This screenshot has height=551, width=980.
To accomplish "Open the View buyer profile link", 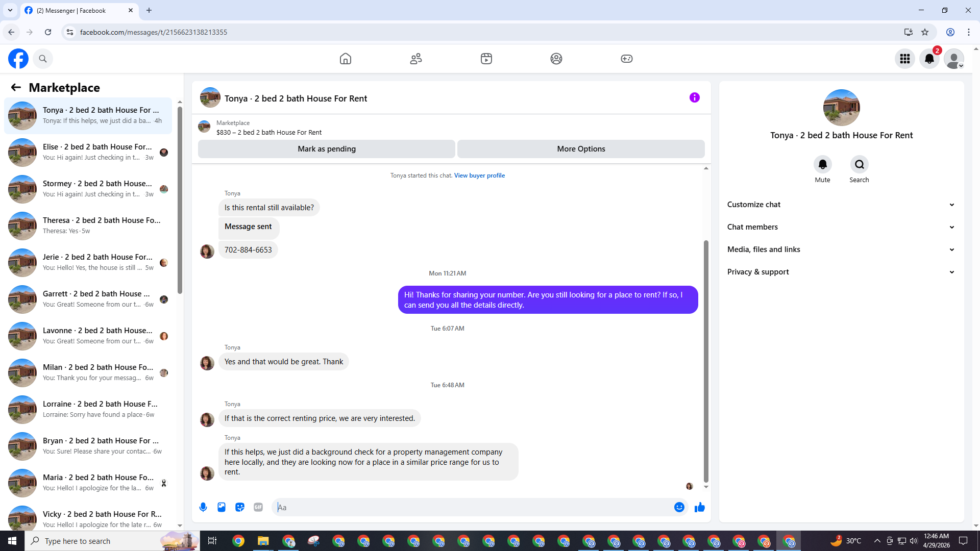I will coord(479,176).
